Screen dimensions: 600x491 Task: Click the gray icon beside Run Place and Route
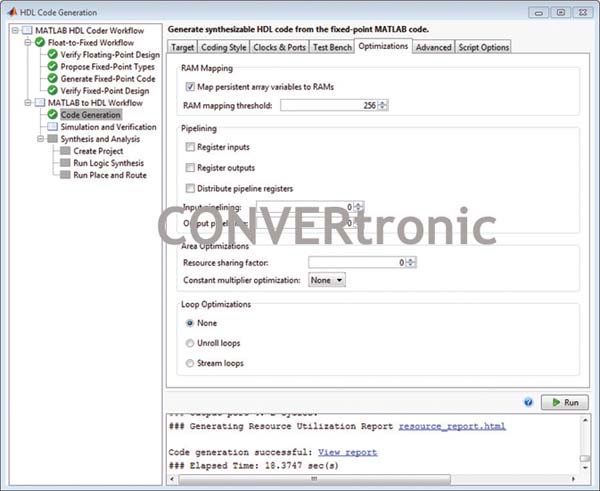tap(65, 175)
